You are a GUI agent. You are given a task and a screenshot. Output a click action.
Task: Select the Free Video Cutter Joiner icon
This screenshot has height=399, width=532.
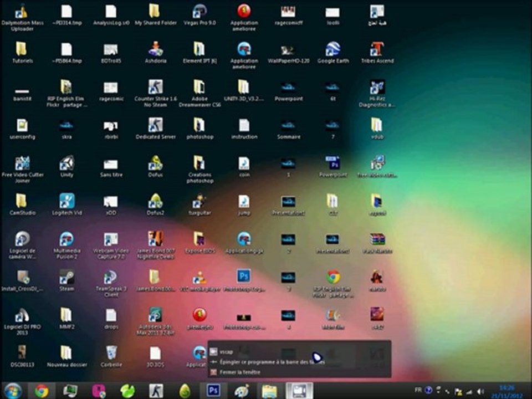pyautogui.click(x=22, y=163)
